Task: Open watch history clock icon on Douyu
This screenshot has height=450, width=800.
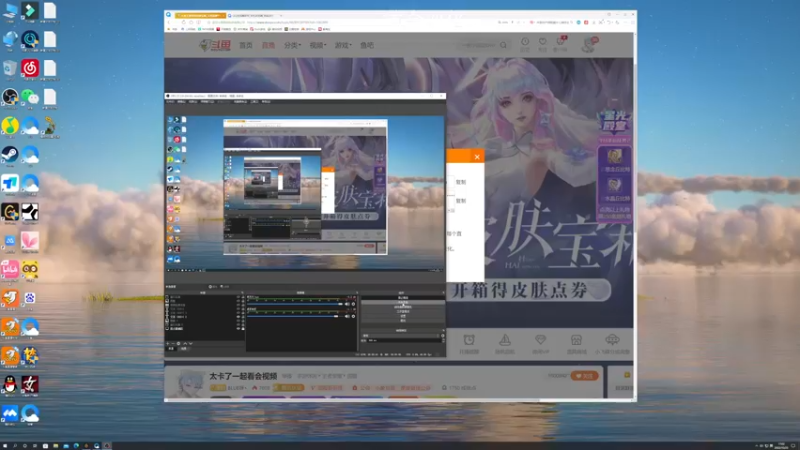Action: point(524,42)
